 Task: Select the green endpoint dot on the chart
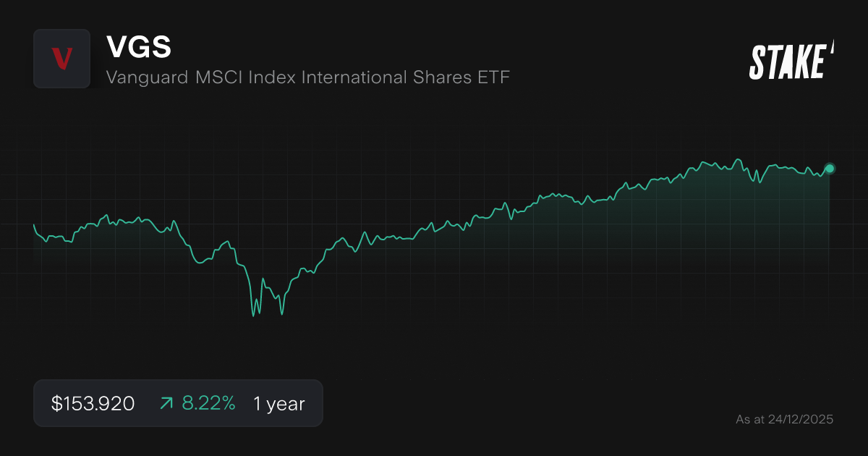pyautogui.click(x=829, y=169)
